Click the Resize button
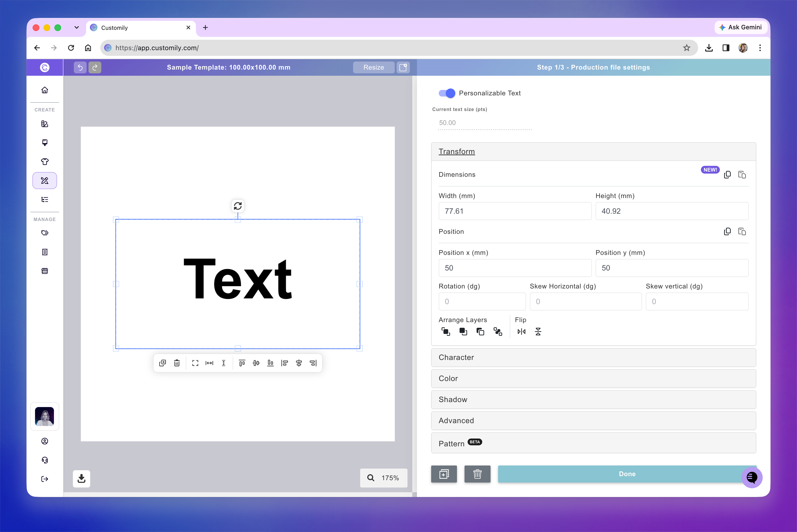 click(x=374, y=67)
